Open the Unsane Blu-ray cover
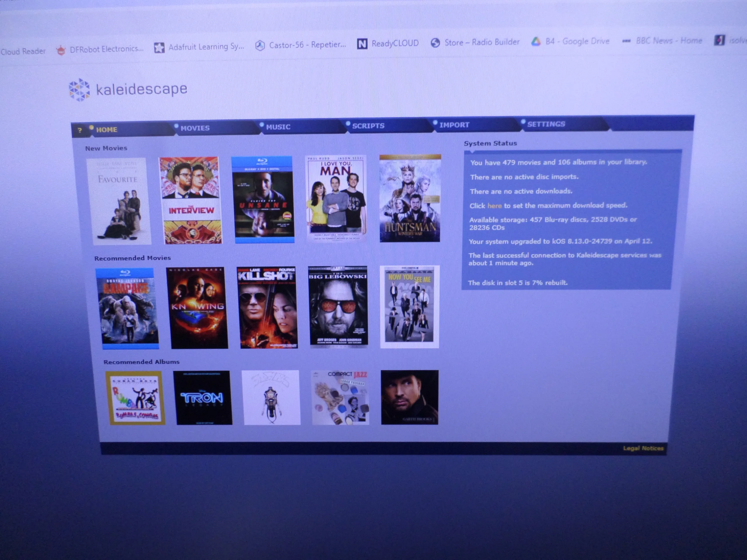The image size is (747, 560). pyautogui.click(x=263, y=199)
